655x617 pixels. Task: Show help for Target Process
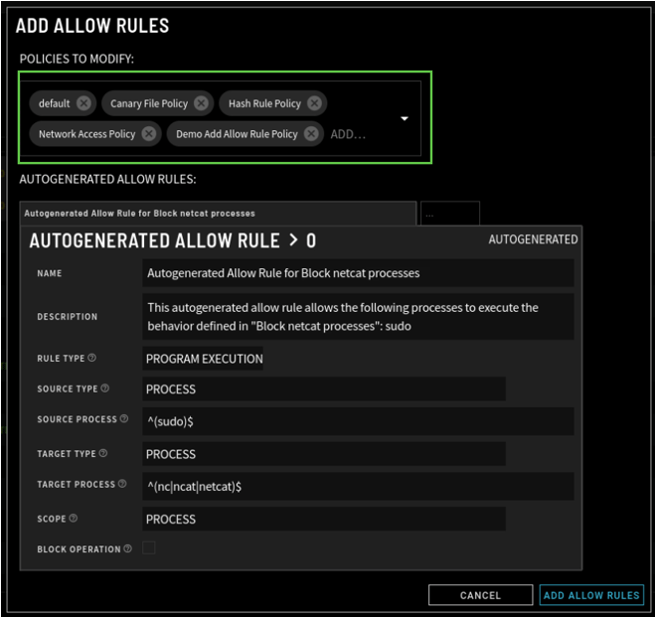[122, 484]
